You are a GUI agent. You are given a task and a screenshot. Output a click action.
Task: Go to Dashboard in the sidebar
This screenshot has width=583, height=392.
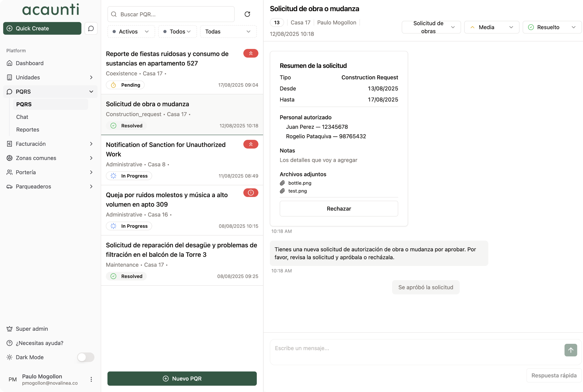[x=30, y=63]
